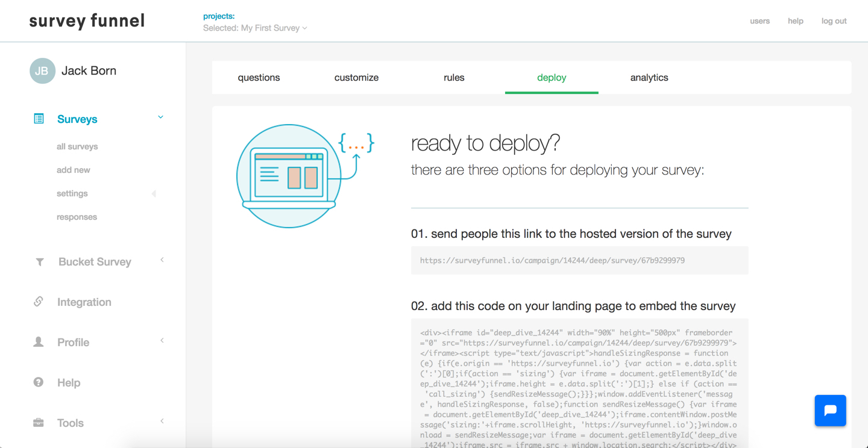The width and height of the screenshot is (868, 448).
Task: Expand the Bucket Survey submenu arrow
Action: tap(162, 260)
